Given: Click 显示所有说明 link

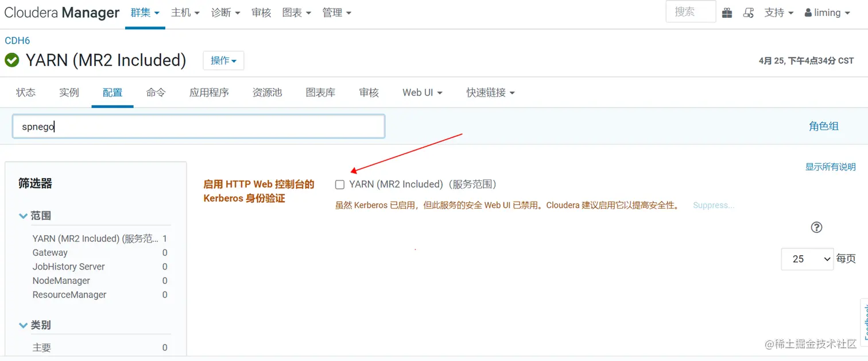Looking at the screenshot, I should [830, 167].
